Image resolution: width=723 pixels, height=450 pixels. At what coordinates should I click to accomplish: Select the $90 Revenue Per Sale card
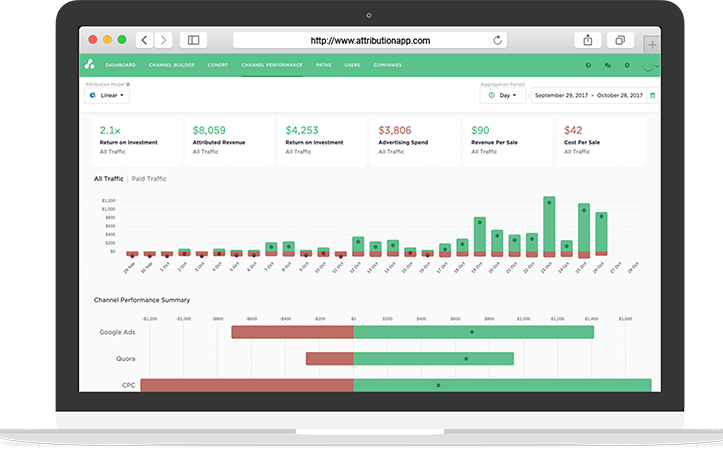pos(508,141)
